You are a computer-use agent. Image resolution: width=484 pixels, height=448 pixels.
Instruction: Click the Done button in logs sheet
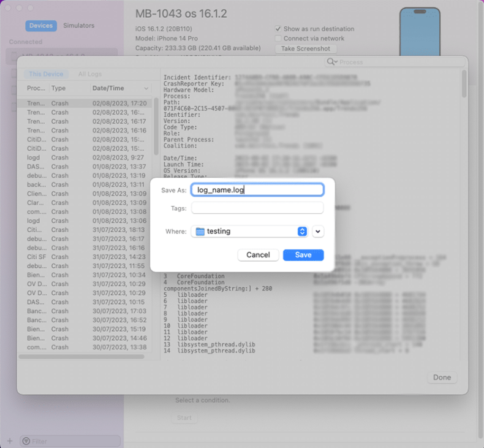442,378
